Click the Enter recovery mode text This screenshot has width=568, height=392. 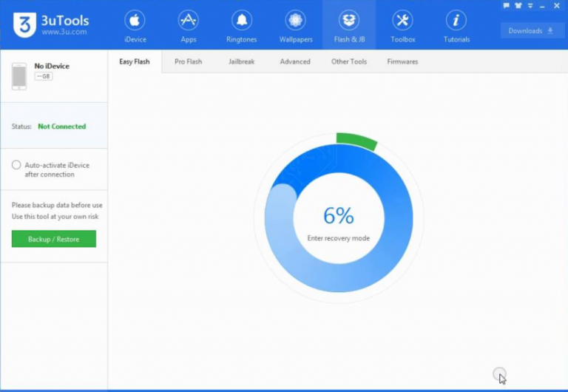pos(339,238)
